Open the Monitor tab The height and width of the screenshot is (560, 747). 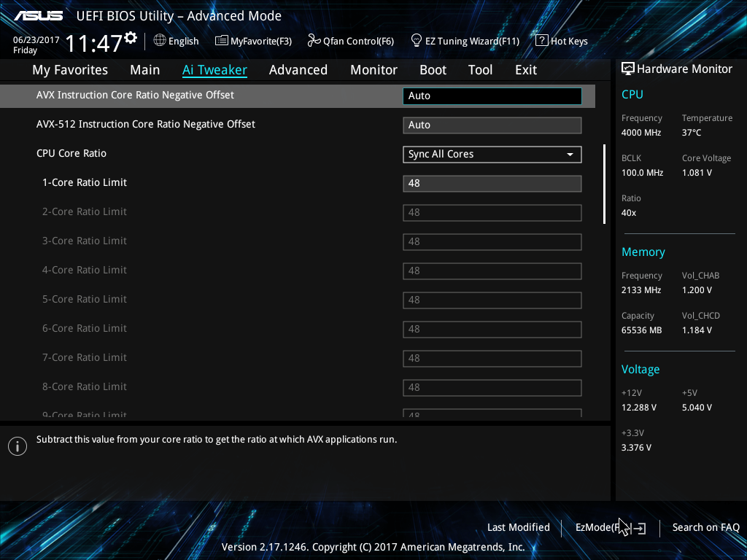(x=374, y=69)
